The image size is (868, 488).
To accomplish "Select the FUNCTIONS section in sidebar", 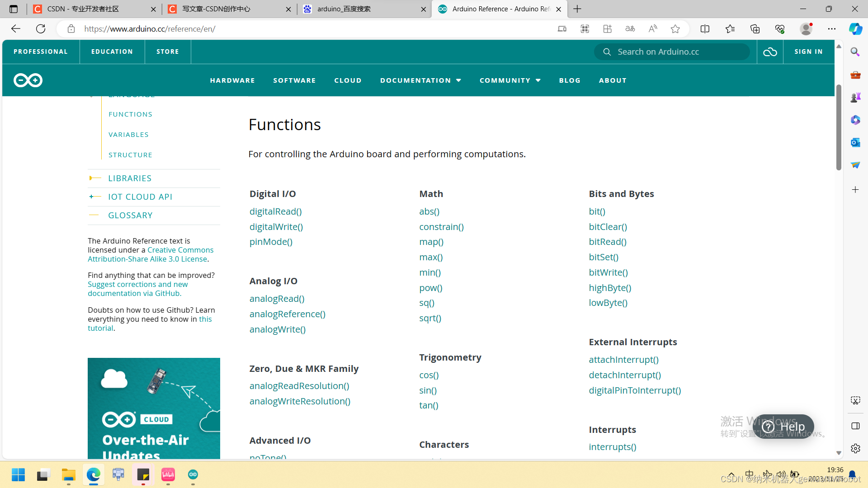I will coord(130,114).
